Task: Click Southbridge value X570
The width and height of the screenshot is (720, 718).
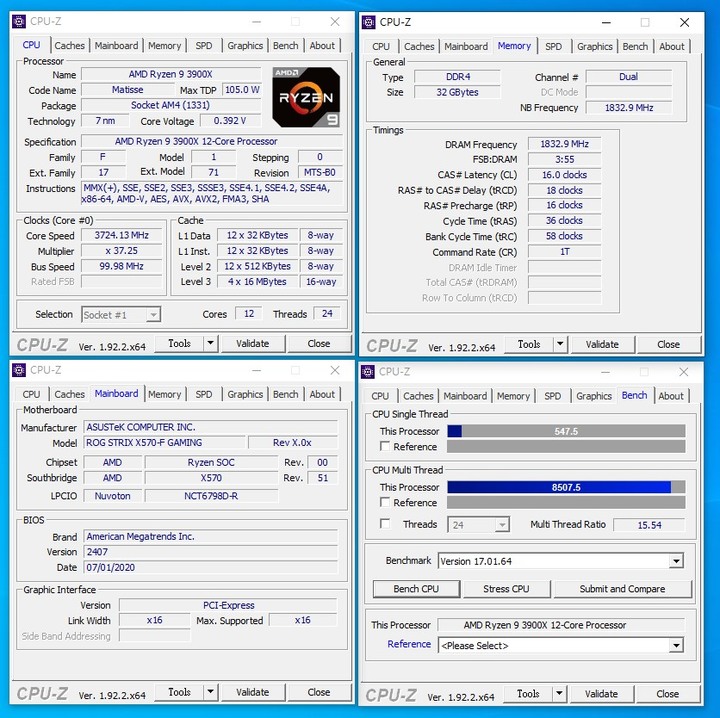Action: [x=211, y=478]
